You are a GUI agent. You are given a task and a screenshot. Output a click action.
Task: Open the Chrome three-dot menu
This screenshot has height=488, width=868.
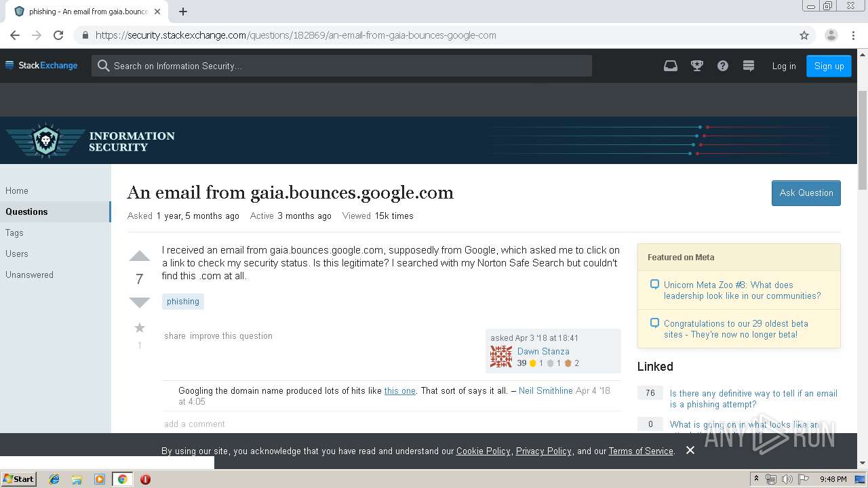pyautogui.click(x=854, y=35)
